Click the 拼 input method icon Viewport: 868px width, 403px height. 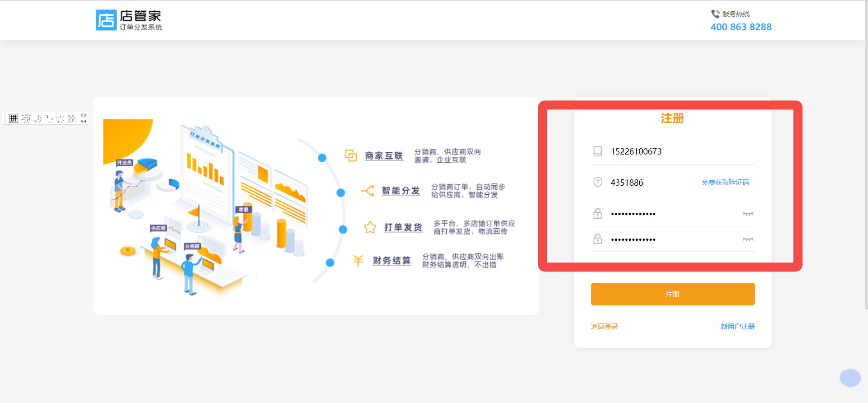pyautogui.click(x=14, y=118)
